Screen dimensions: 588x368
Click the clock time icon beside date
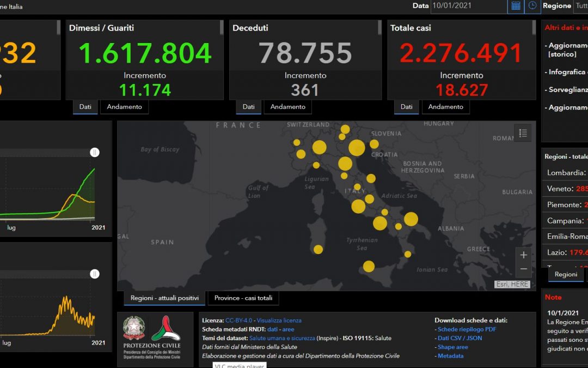(x=532, y=5)
